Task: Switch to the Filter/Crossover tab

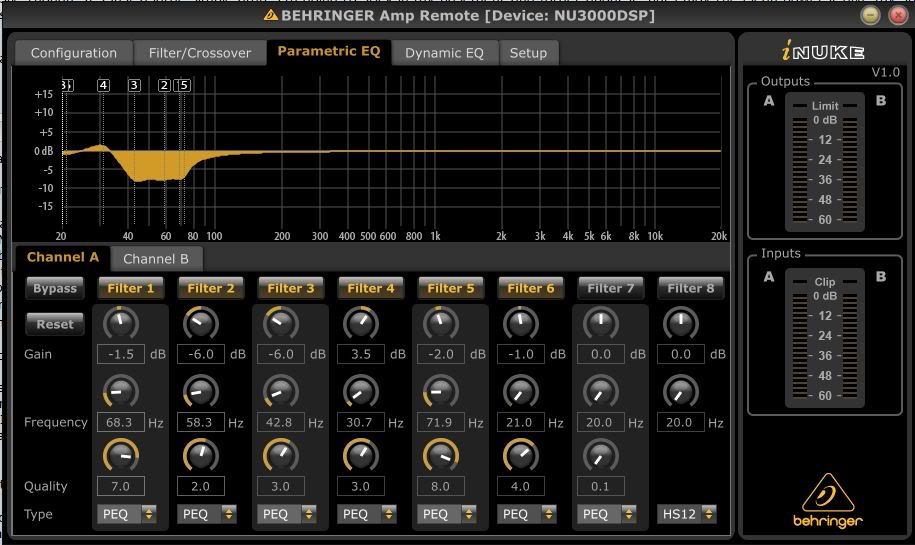Action: (200, 53)
